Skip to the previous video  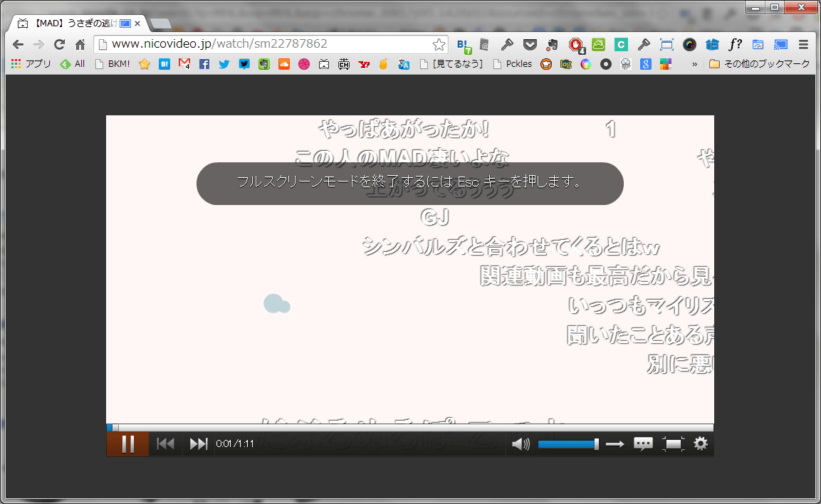[x=165, y=444]
